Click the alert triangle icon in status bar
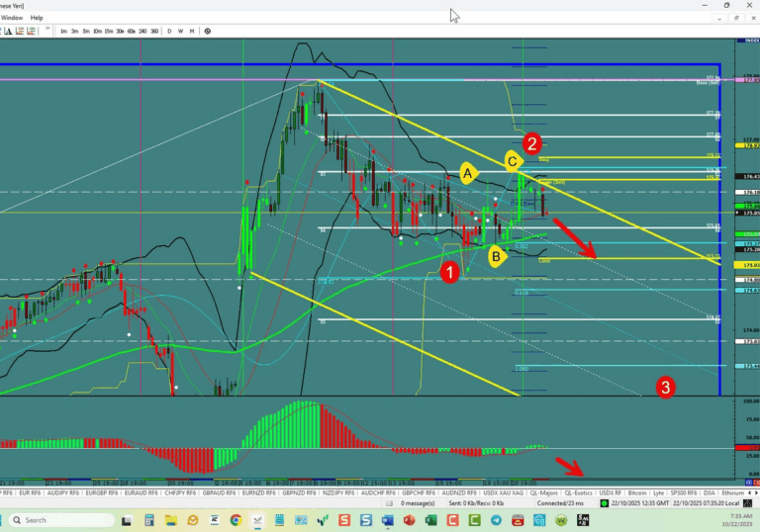This screenshot has width=760, height=532. (746, 503)
